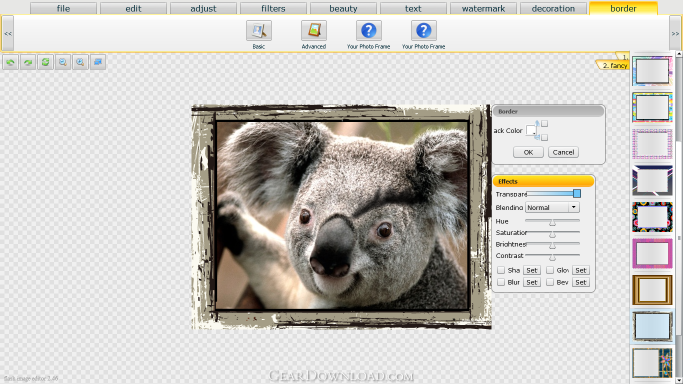Collapse toolbar with the left double-arrow
Image resolution: width=683 pixels, height=384 pixels.
click(8, 34)
